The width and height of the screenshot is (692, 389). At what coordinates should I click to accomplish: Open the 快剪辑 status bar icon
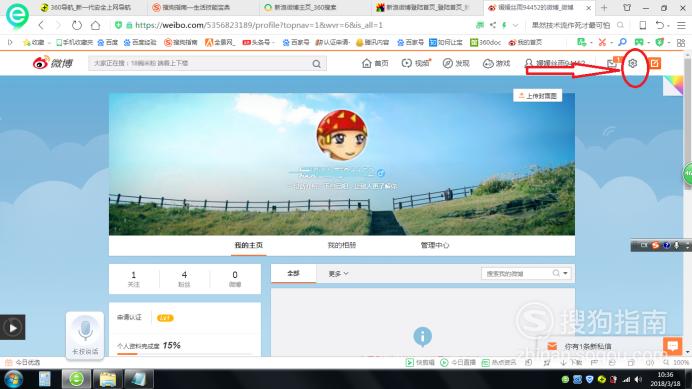(420, 363)
